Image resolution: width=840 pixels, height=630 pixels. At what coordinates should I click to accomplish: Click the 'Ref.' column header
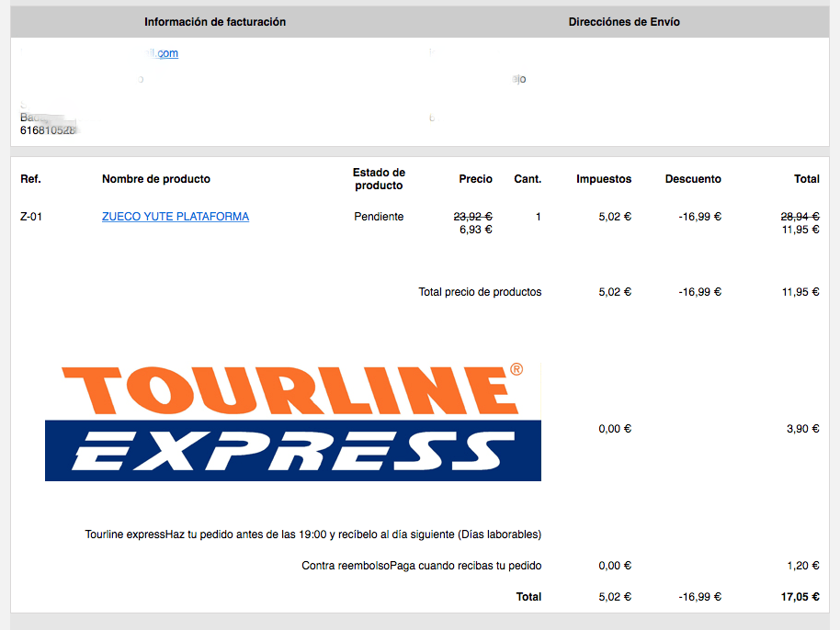click(30, 179)
